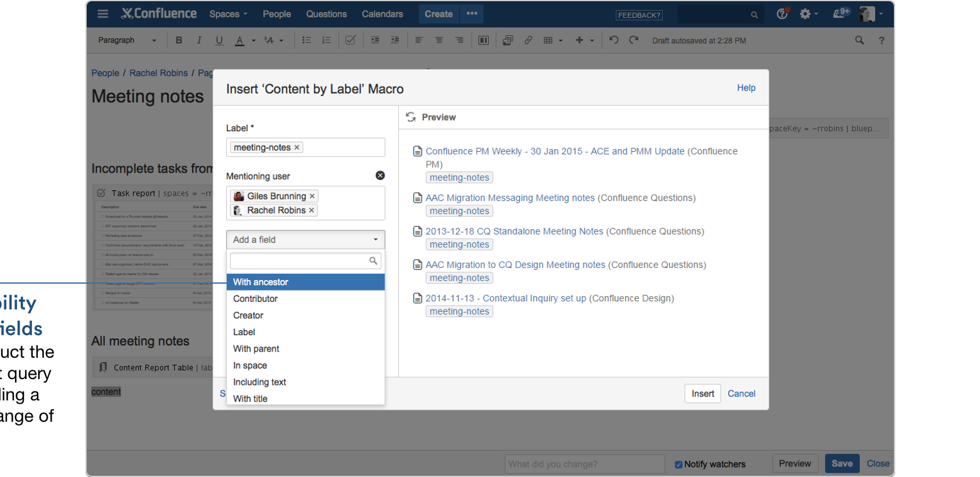Click the undo arrow icon
Screen dimensions: 980x477
click(612, 40)
